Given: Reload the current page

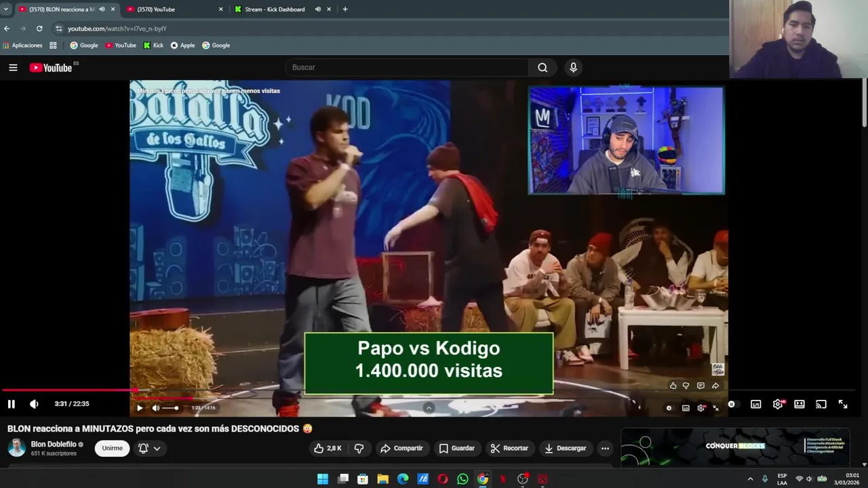Looking at the screenshot, I should 39,28.
